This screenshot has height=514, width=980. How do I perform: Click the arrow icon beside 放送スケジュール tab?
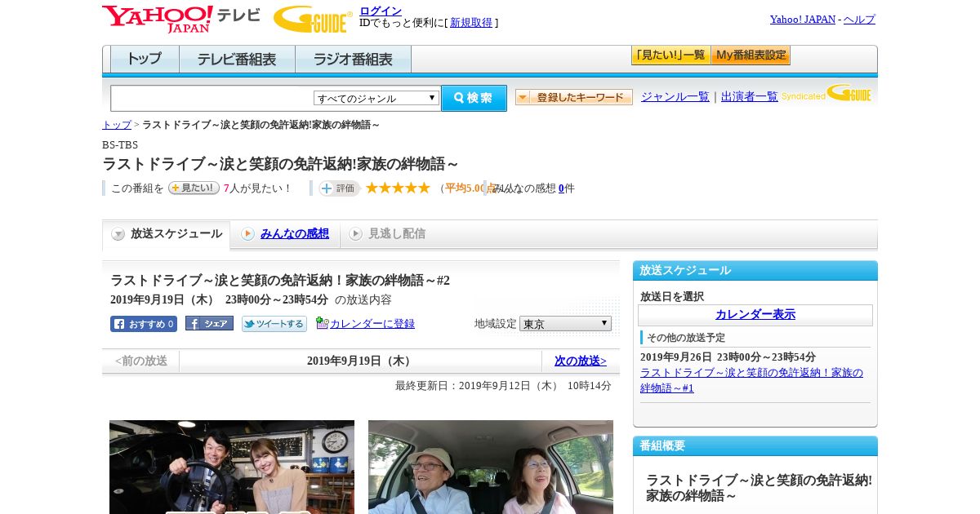pos(118,234)
